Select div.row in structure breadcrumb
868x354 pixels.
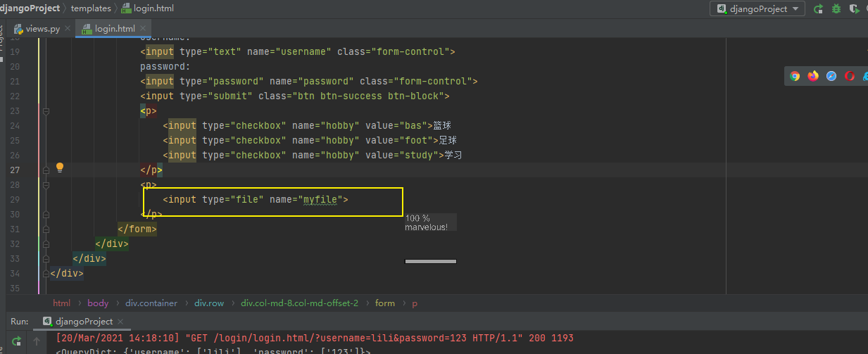(209, 303)
